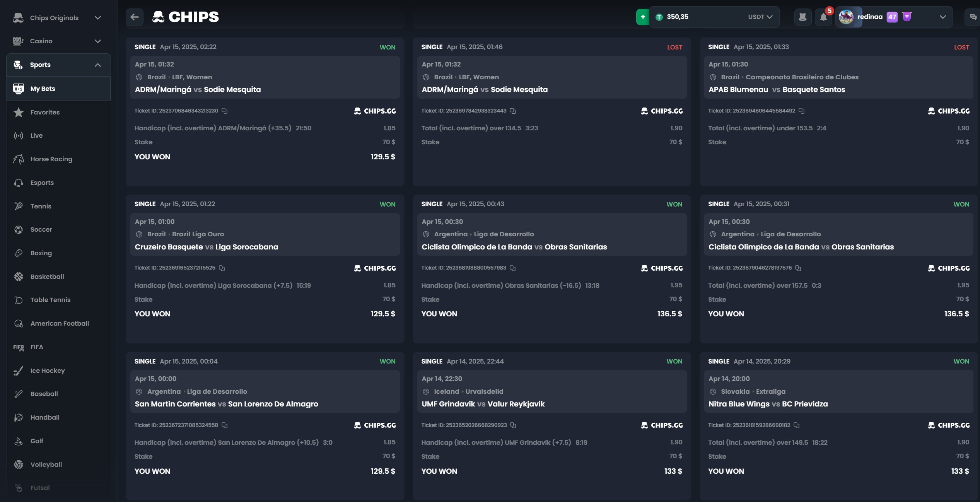980x502 pixels.
Task: Open UMF Grindavik vs Valur Reykjavik match
Action: (x=483, y=404)
